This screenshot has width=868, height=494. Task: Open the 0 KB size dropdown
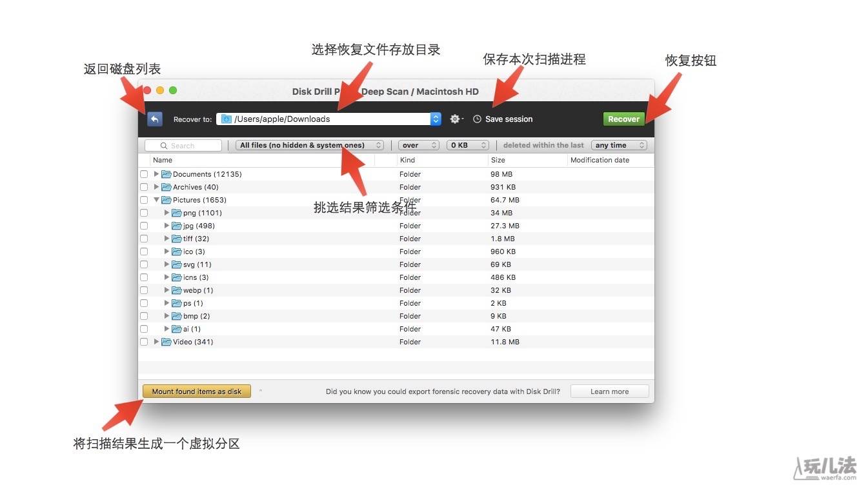(468, 145)
